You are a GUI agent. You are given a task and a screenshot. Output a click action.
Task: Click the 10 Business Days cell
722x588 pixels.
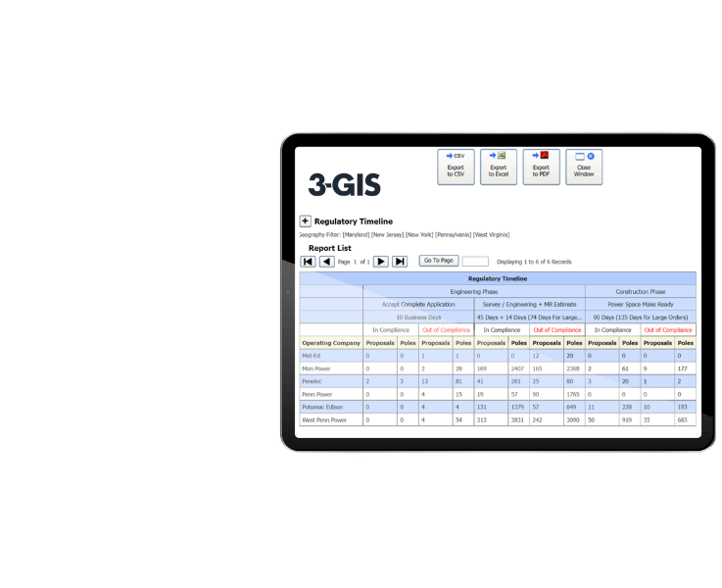pos(418,318)
